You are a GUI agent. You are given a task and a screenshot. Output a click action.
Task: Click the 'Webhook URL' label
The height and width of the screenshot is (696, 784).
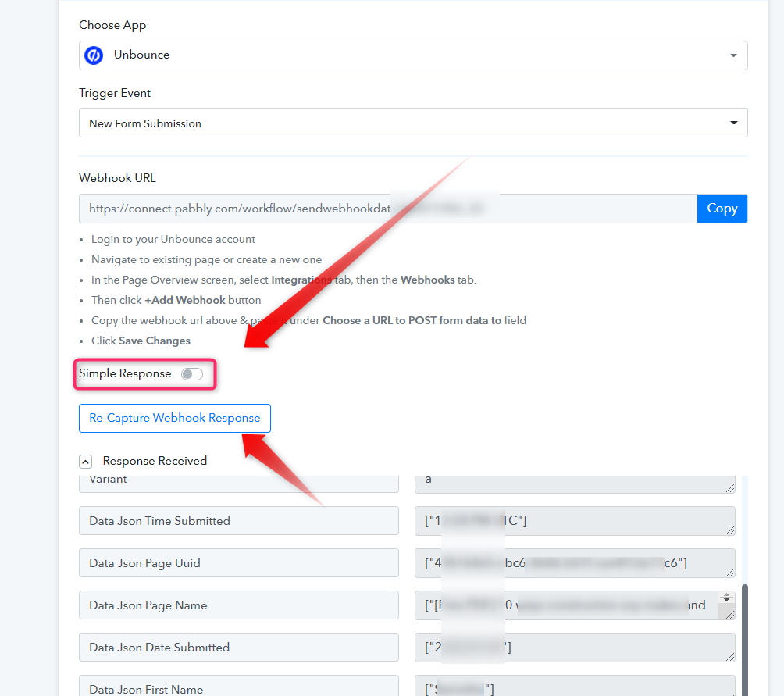click(117, 178)
